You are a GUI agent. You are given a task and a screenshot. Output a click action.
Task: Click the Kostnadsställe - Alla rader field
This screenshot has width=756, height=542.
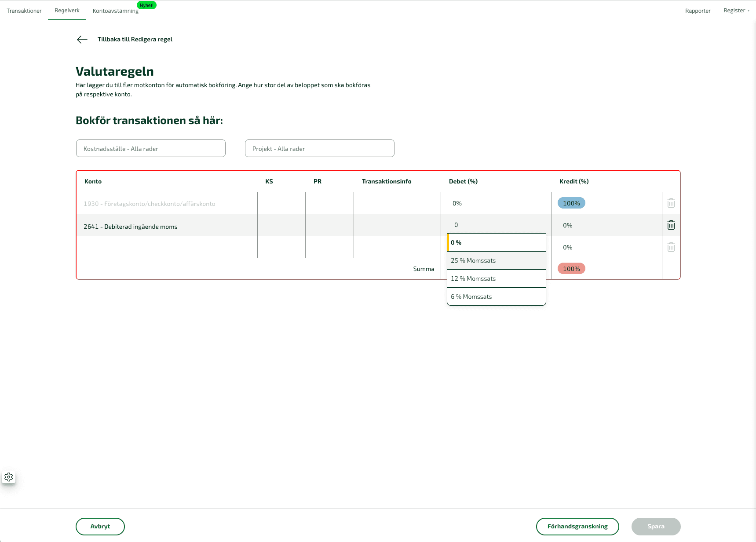(150, 149)
